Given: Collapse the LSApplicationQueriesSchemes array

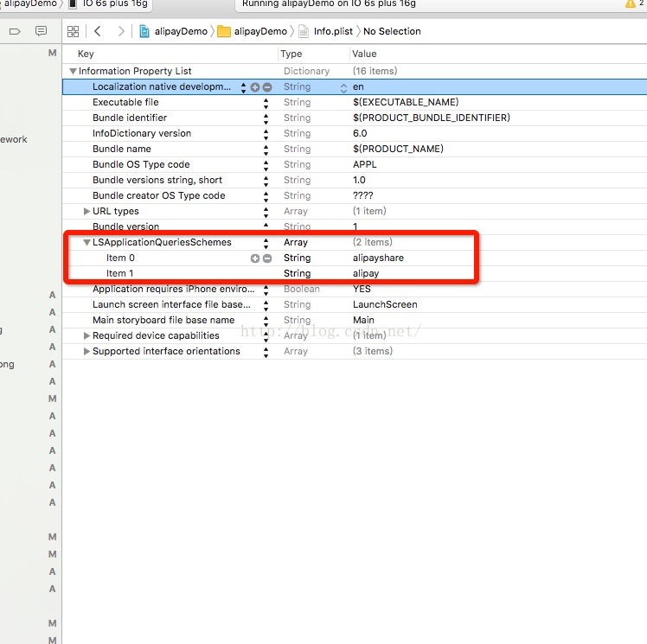Looking at the screenshot, I should [x=86, y=243].
